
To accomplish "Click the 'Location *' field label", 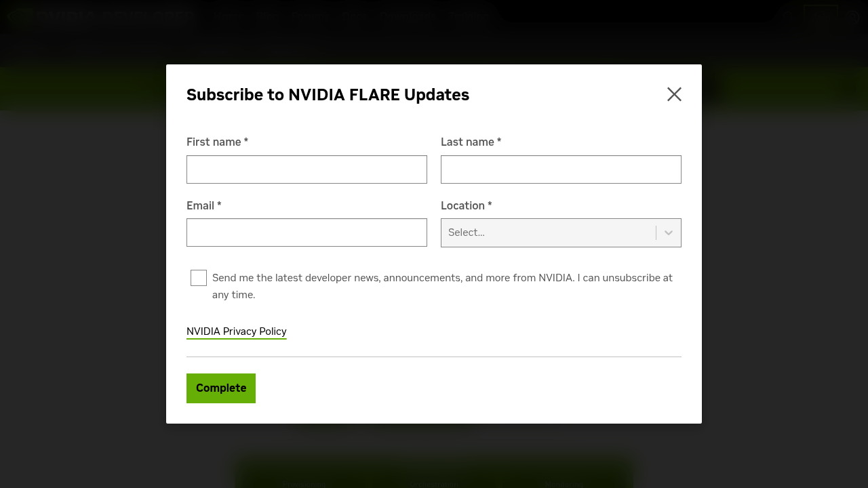I will tap(466, 205).
